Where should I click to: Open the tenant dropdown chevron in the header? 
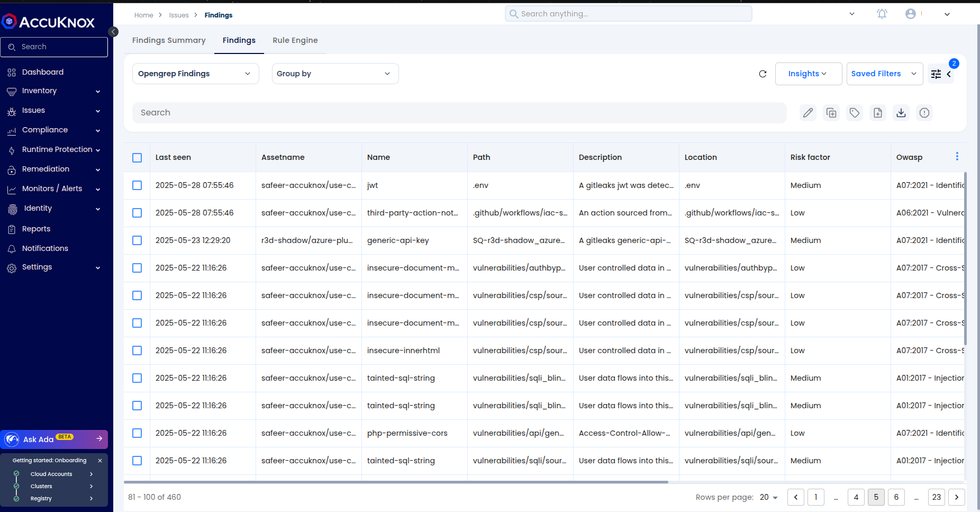point(852,14)
